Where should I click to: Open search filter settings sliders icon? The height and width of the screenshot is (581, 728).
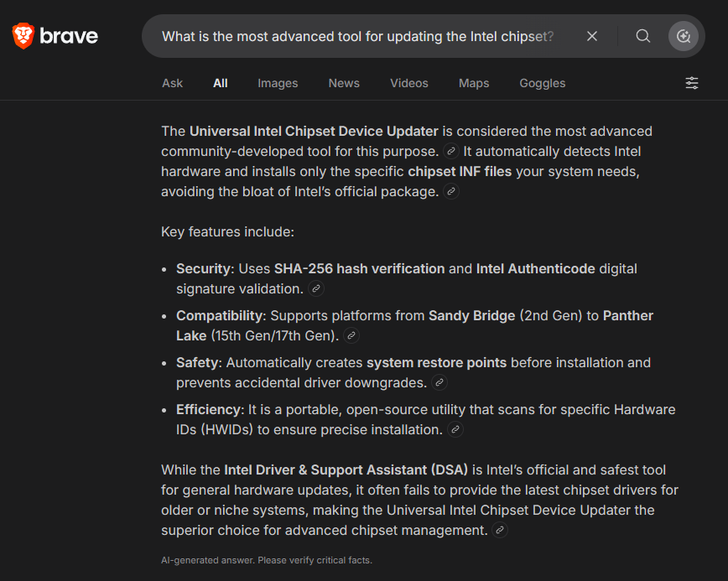coord(692,83)
